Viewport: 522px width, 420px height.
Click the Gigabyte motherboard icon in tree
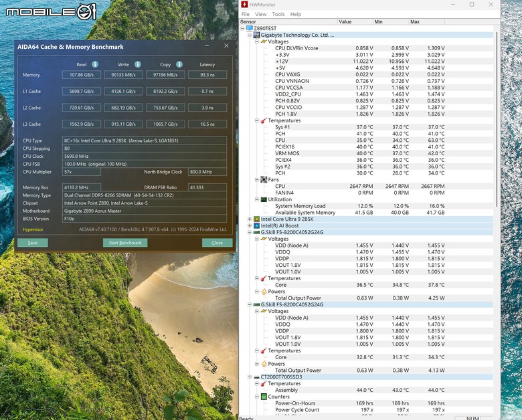[x=257, y=35]
